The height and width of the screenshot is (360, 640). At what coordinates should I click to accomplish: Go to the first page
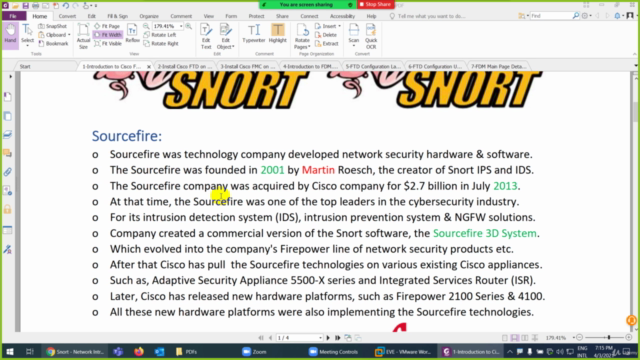click(x=261, y=338)
